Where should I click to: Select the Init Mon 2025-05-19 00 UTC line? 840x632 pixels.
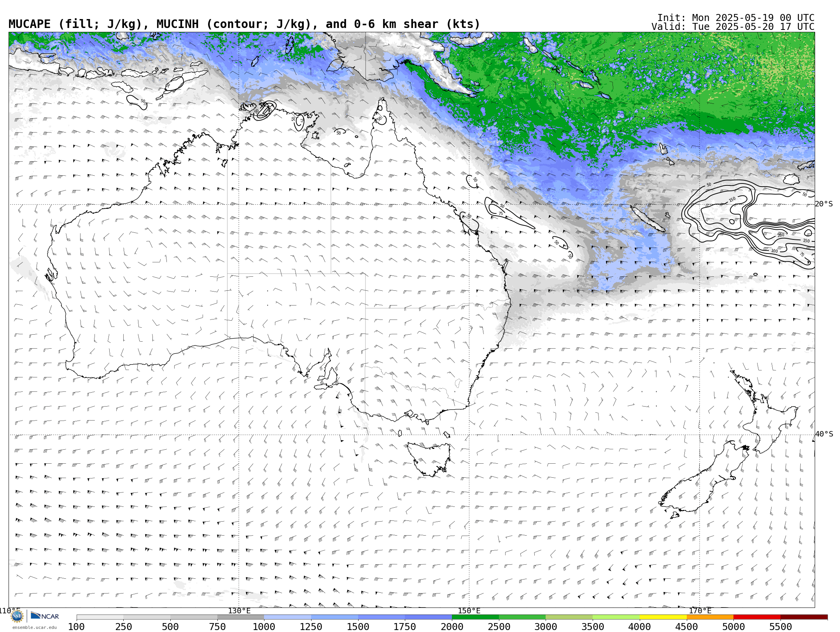point(736,18)
